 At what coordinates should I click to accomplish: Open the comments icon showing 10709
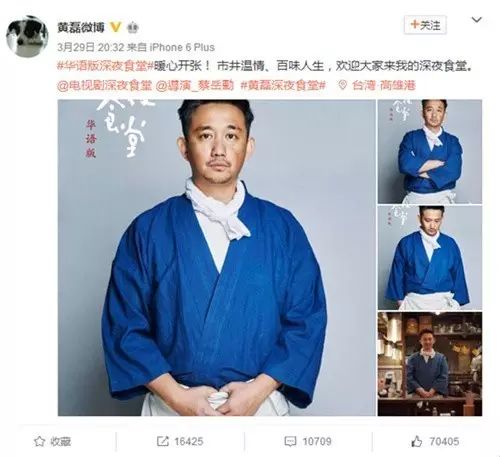[290, 442]
